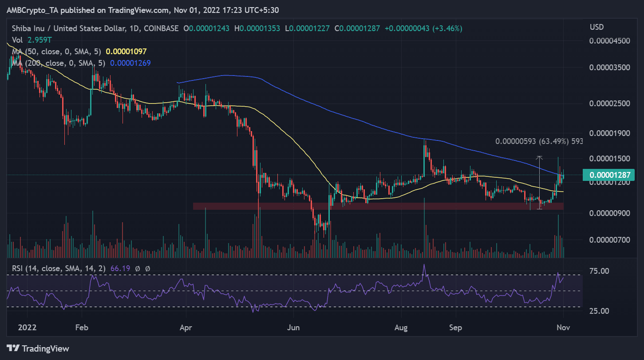The image size is (644, 360).
Task: Click the 0.00001500 price axis label
Action: 609,159
